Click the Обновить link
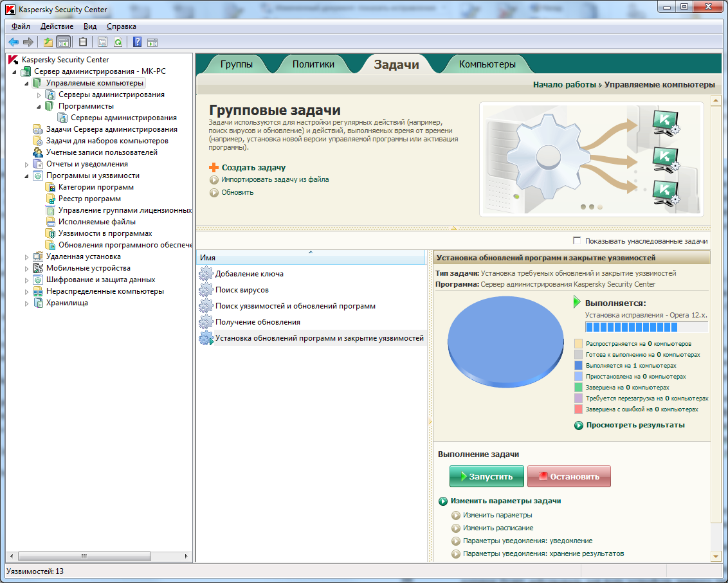Viewport: 728px width, 583px height. click(x=237, y=192)
